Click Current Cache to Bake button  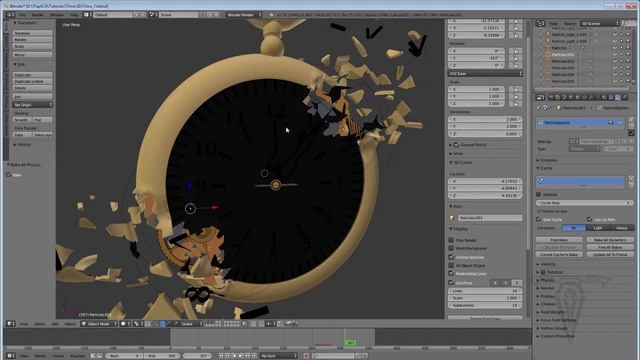click(559, 254)
